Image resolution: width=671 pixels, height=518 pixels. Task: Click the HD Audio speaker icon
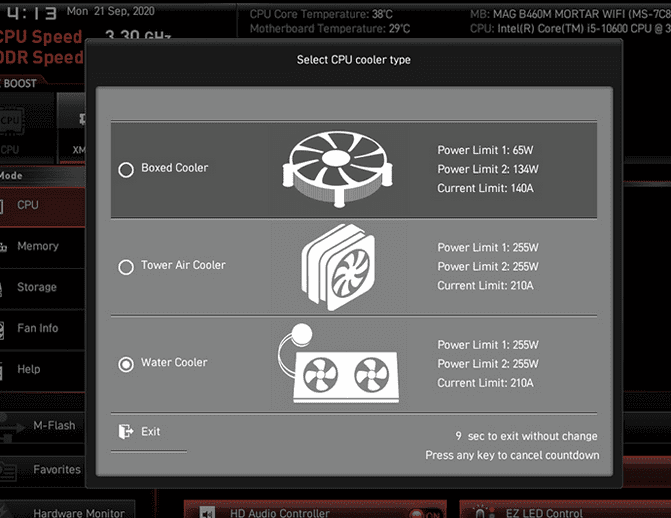208,512
